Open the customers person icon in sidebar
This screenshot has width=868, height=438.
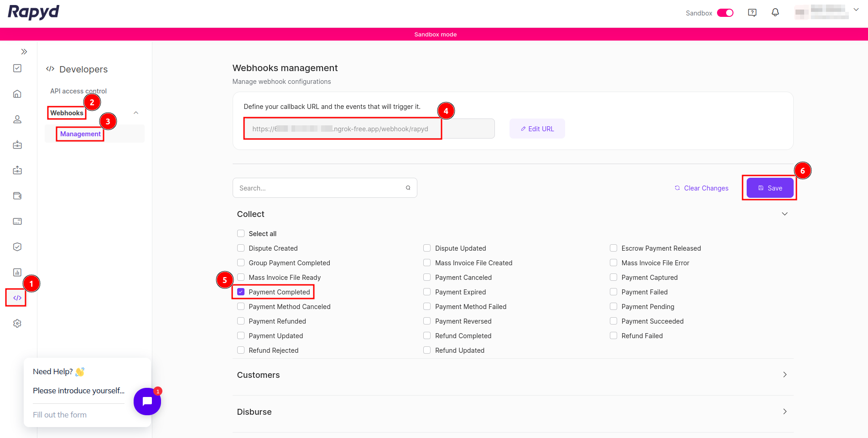[17, 119]
